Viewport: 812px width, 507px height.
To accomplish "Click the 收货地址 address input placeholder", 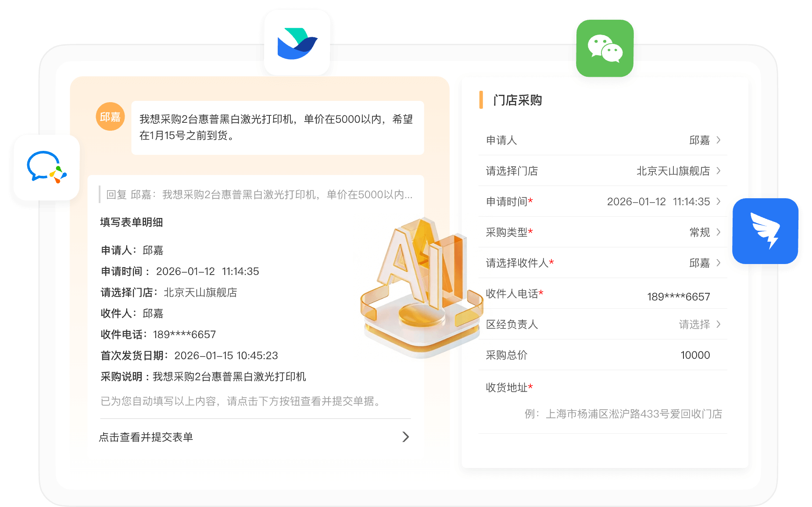I will point(623,414).
